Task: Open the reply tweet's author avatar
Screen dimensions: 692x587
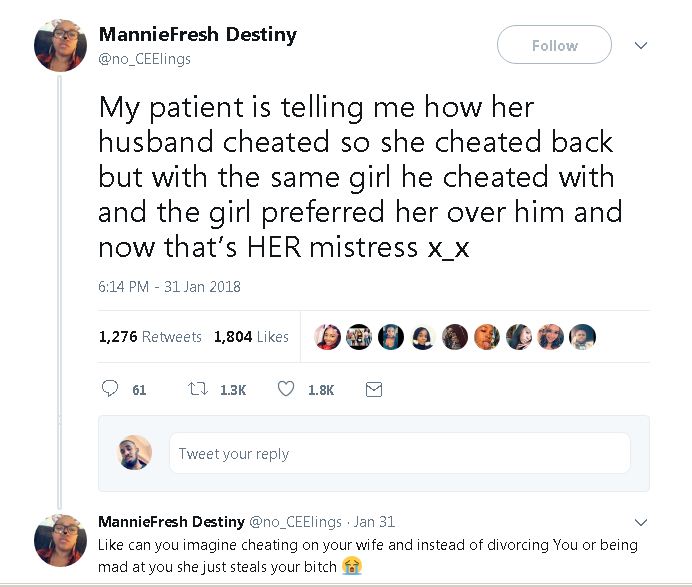Action: pyautogui.click(x=60, y=540)
